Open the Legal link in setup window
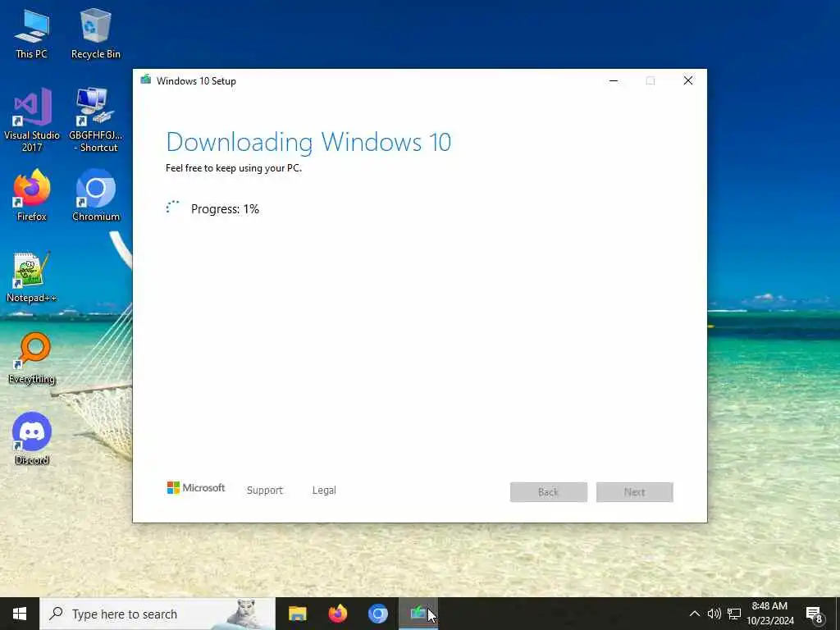Image resolution: width=840 pixels, height=630 pixels. (324, 491)
